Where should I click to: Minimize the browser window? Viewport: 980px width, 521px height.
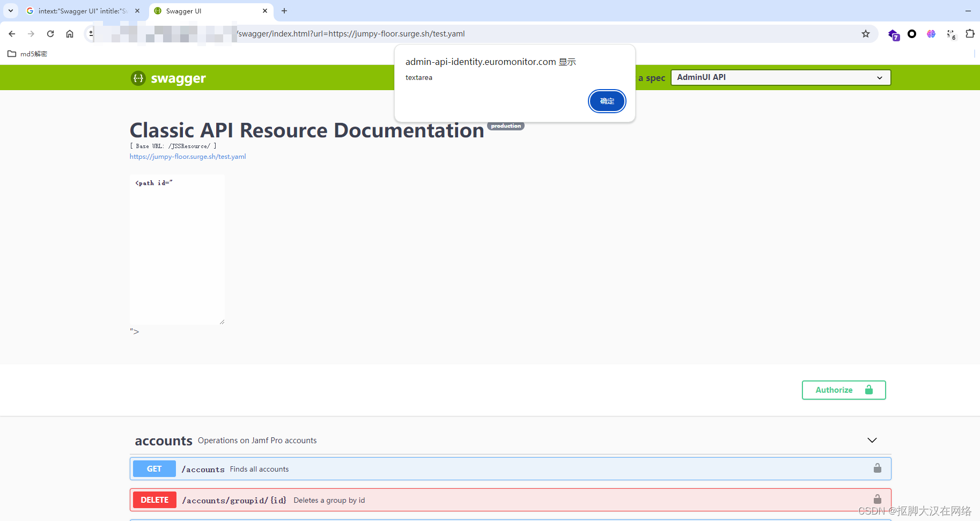coord(968,11)
